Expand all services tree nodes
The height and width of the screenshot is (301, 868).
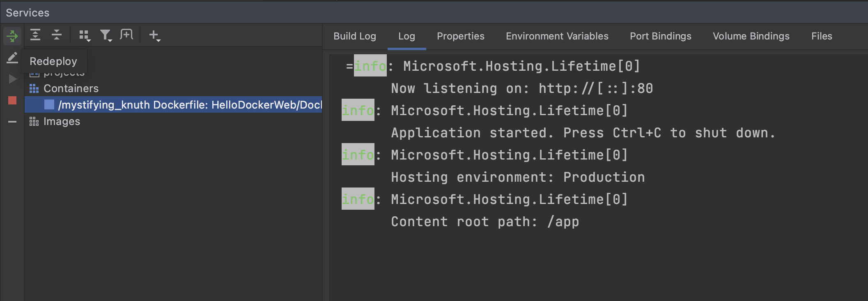click(35, 35)
